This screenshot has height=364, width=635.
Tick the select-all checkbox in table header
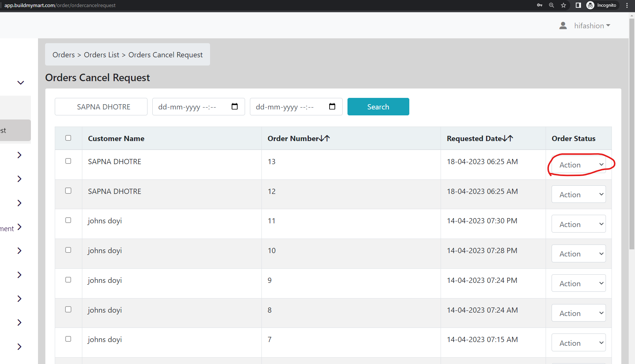tap(68, 138)
